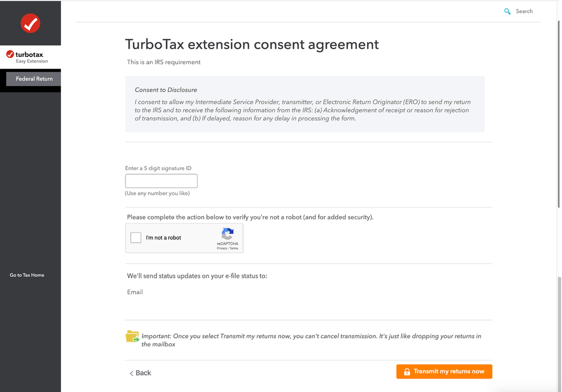Click the lock icon on Transmit button

(407, 372)
